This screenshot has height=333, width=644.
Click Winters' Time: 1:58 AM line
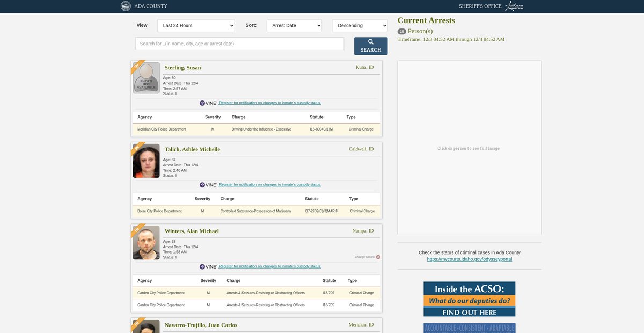[x=175, y=252]
